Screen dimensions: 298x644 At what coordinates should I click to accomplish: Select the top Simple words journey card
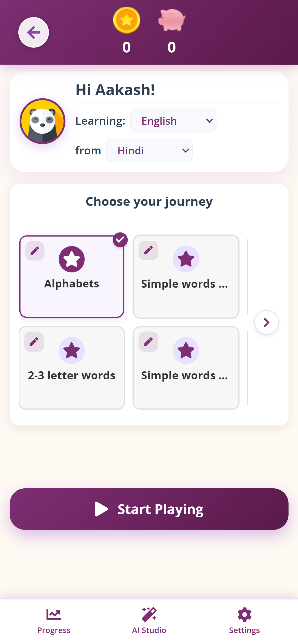click(186, 277)
